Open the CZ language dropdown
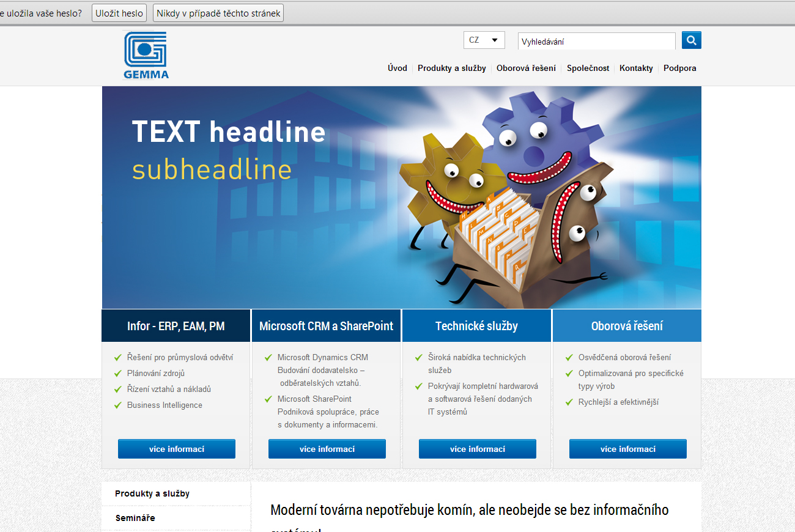The width and height of the screenshot is (795, 532). click(x=484, y=40)
